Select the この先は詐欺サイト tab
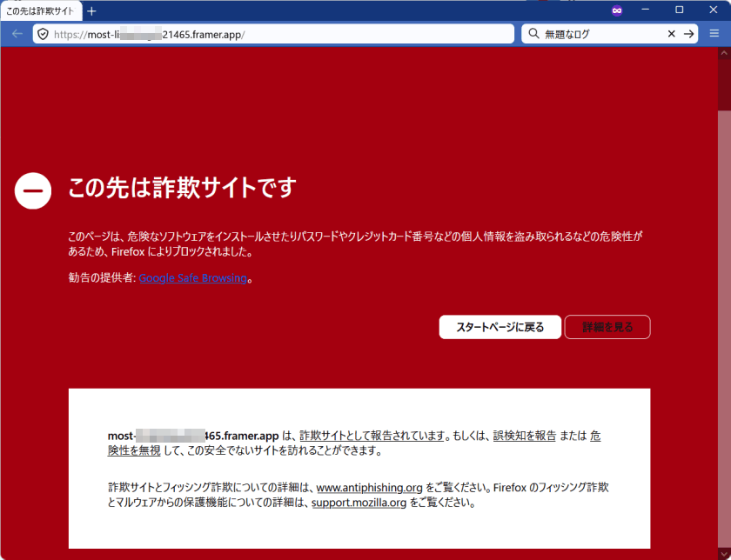Image resolution: width=731 pixels, height=560 pixels. pos(41,11)
